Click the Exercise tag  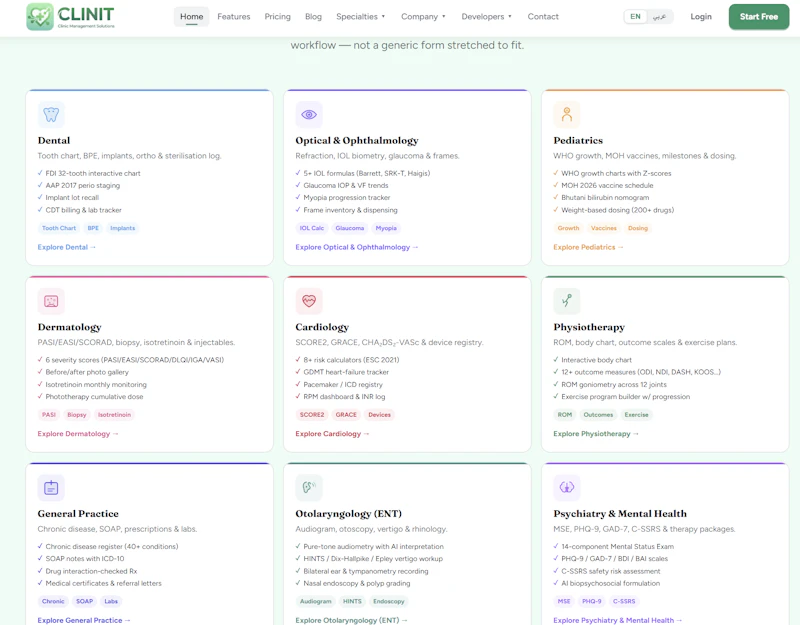[x=636, y=415]
